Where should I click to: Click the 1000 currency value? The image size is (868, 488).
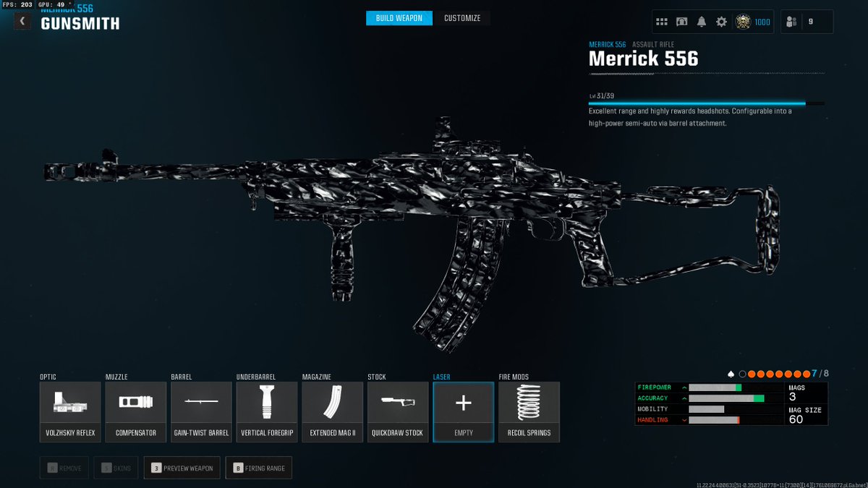coord(762,22)
